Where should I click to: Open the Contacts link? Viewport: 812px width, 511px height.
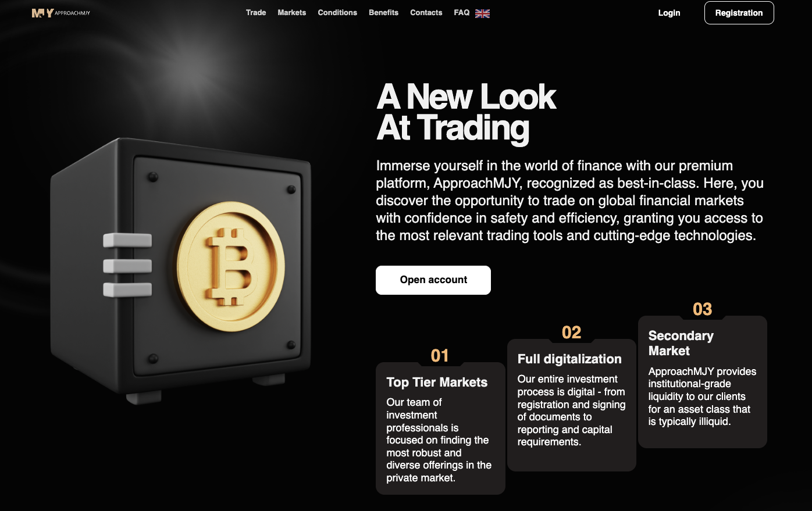point(426,13)
